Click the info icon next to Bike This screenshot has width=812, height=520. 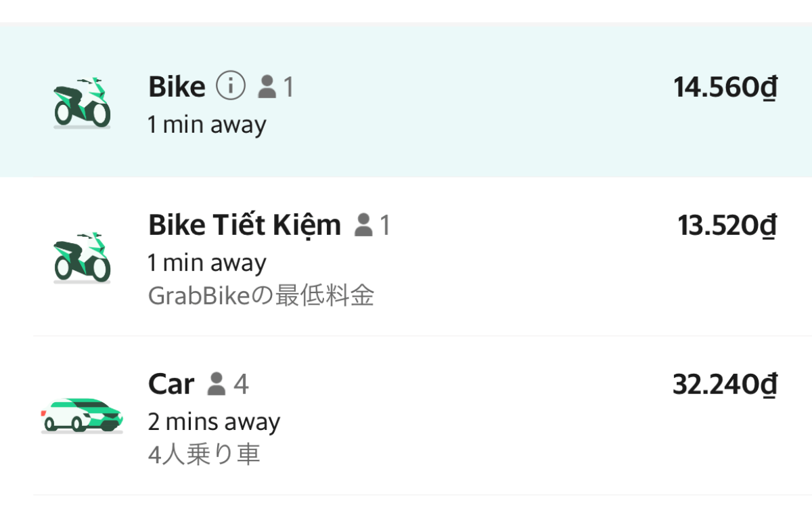point(231,87)
